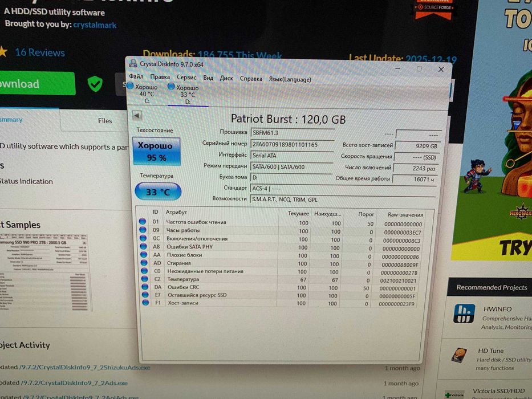The height and width of the screenshot is (399, 532).
Task: Click the status dot for attribute DA
Action: [x=145, y=286]
